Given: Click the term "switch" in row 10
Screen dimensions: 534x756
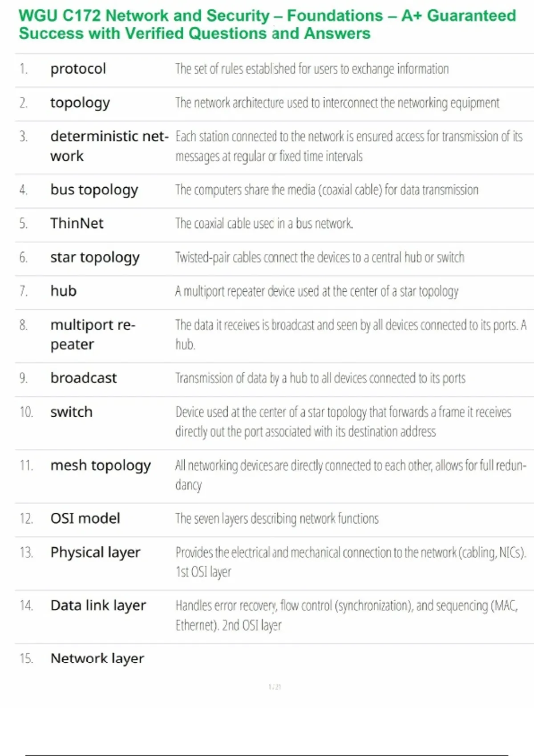Looking at the screenshot, I should (x=71, y=412).
